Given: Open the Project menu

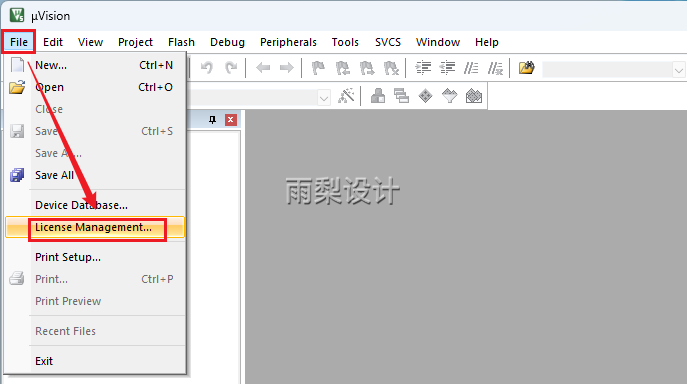Looking at the screenshot, I should 135,42.
